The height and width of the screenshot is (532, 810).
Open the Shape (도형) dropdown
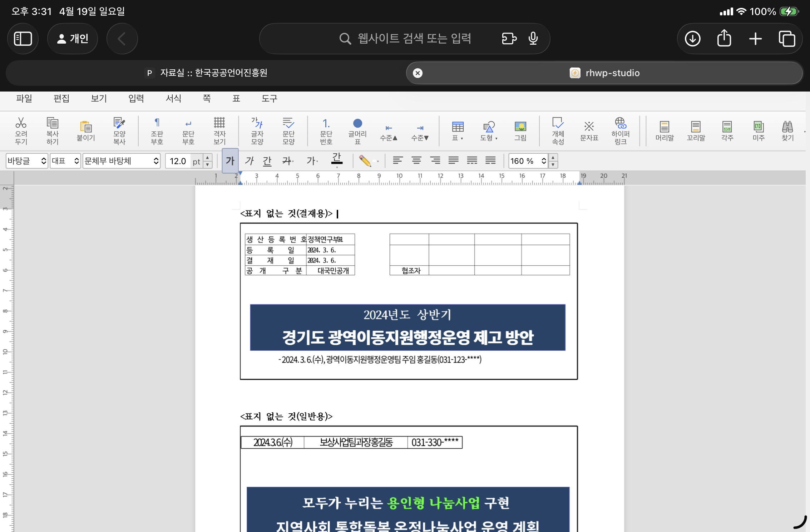pyautogui.click(x=489, y=131)
